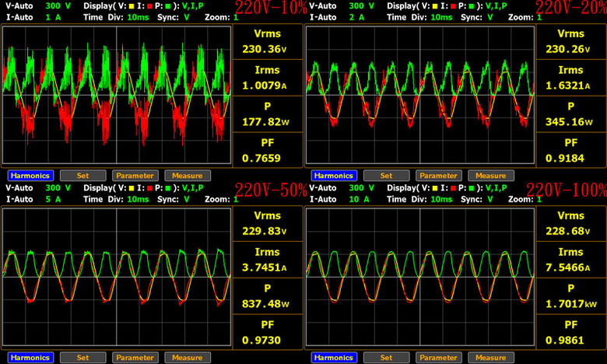This screenshot has height=364, width=607.
Task: Open Parameter in the 220V-100% panel
Action: 439,358
